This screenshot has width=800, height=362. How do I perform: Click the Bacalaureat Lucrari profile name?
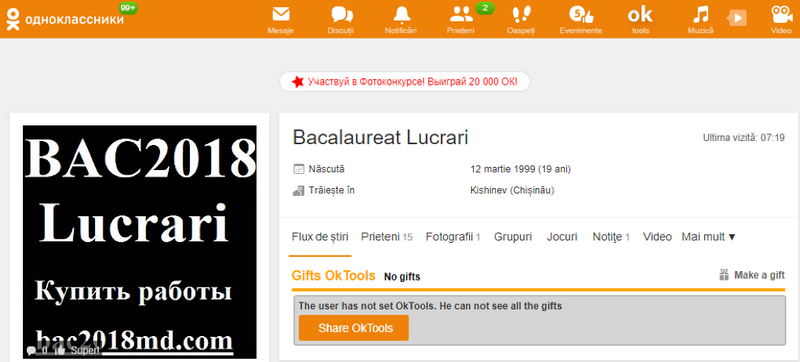381,138
